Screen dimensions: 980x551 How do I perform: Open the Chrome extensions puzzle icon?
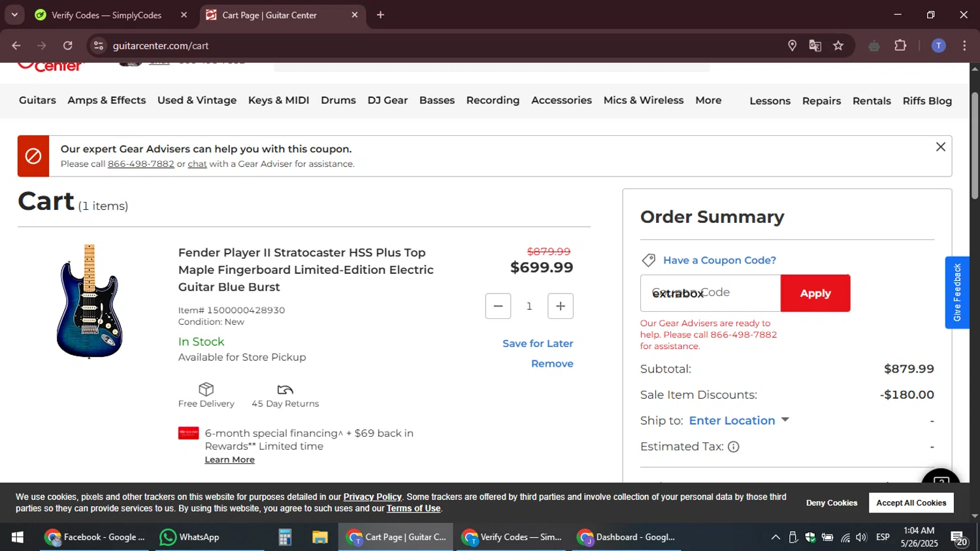pyautogui.click(x=900, y=46)
